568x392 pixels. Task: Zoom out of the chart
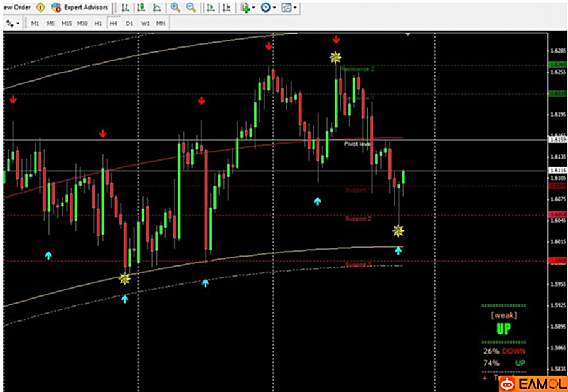tap(190, 8)
